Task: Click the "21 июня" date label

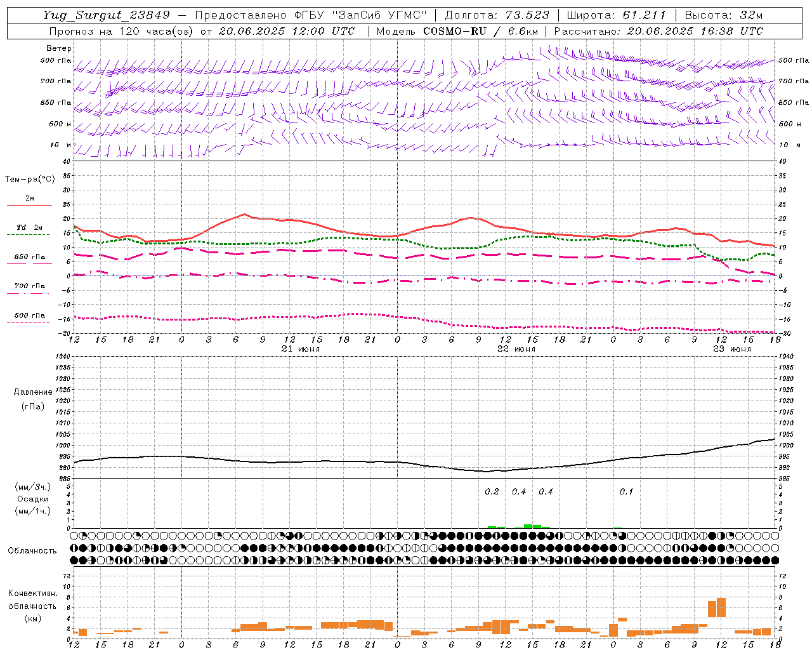Action: [x=301, y=349]
